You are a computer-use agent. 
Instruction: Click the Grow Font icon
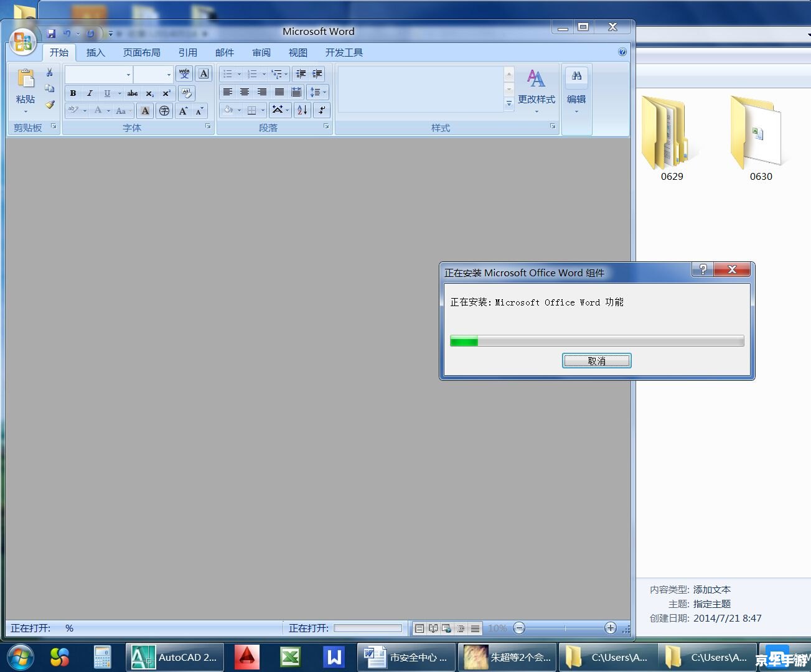183,111
